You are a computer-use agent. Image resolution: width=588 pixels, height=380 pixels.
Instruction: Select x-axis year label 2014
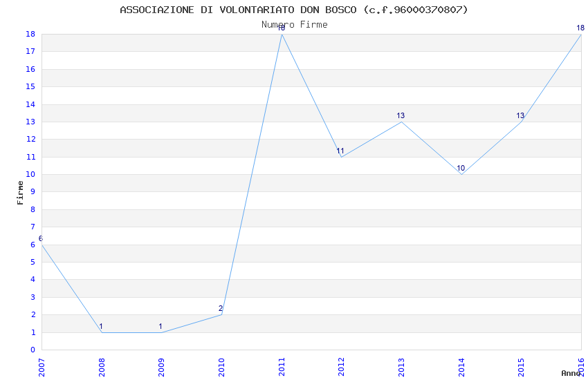click(461, 368)
